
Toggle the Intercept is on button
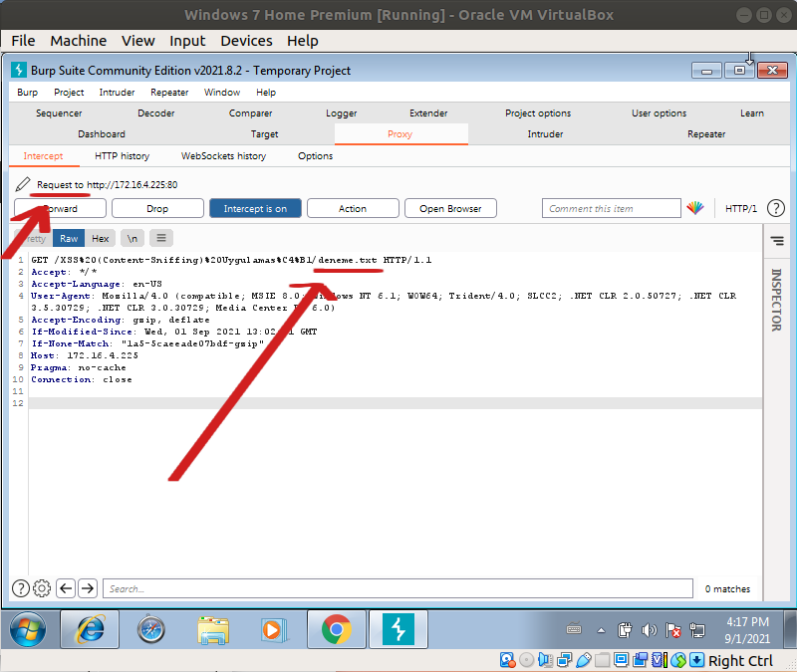[x=255, y=208]
